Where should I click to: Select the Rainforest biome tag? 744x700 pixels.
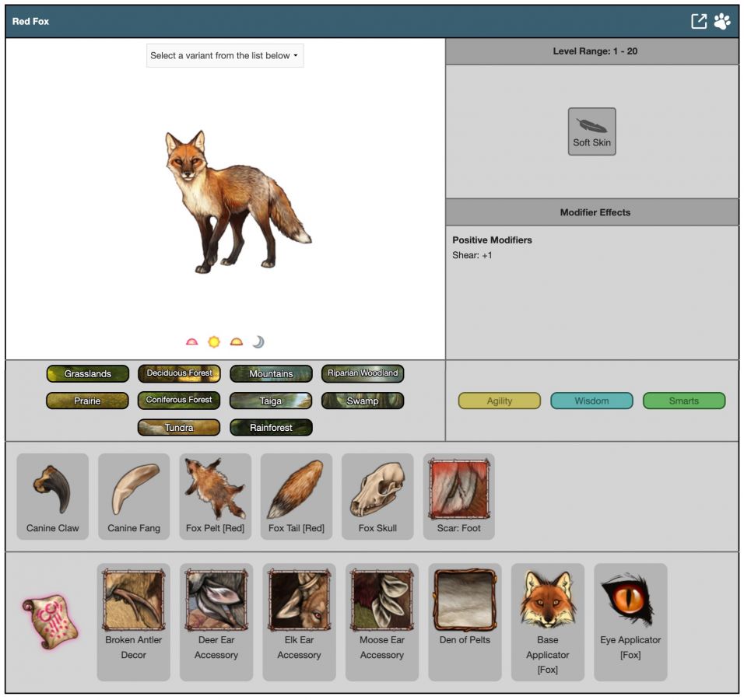(271, 428)
